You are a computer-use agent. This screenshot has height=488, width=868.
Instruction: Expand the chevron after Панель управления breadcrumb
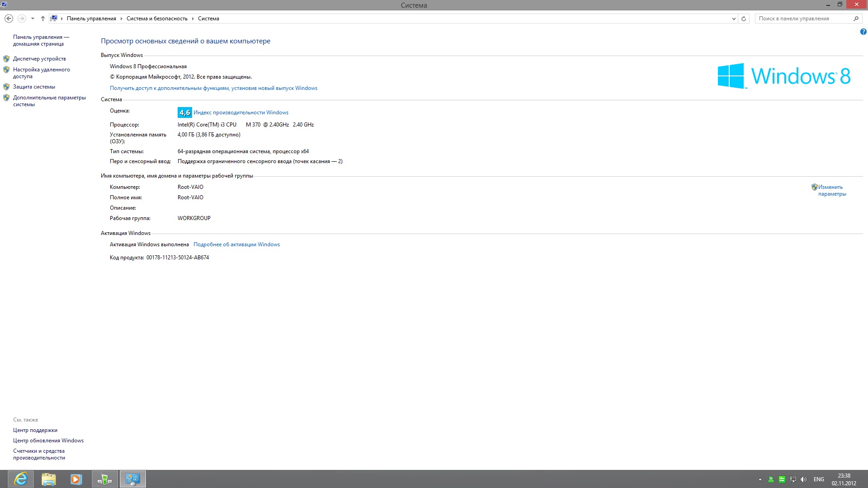pyautogui.click(x=121, y=19)
